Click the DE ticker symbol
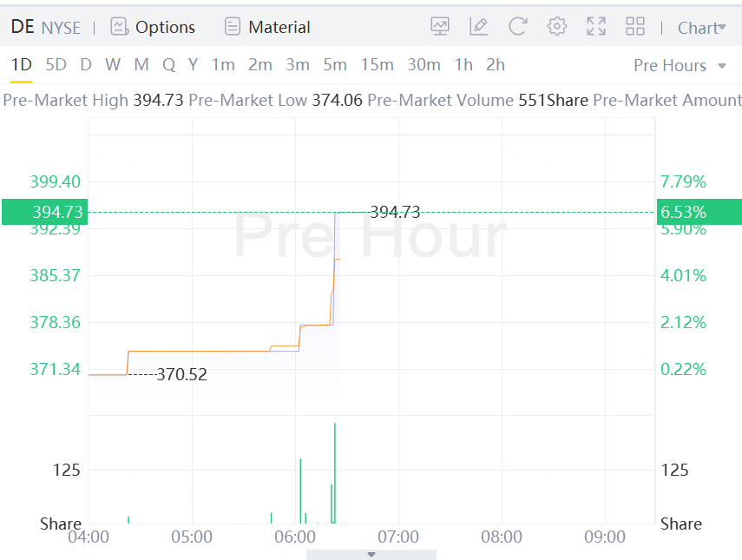This screenshot has height=560, width=742. click(x=23, y=27)
